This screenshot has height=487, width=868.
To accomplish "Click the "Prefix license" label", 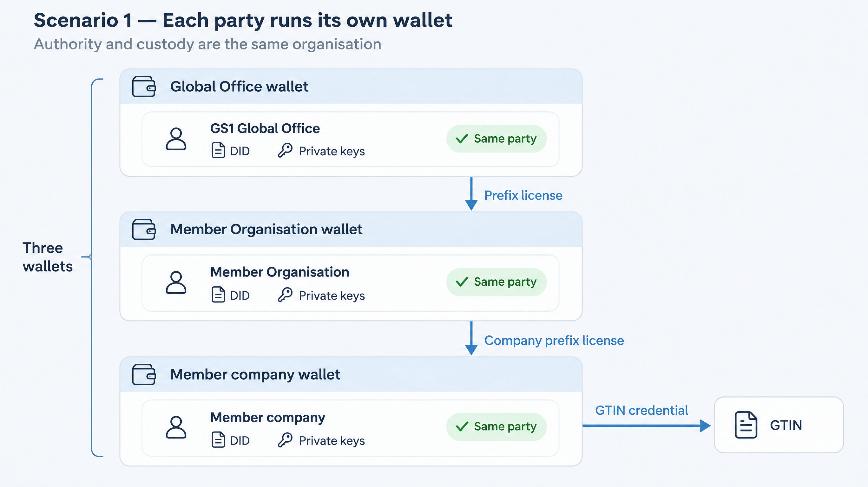I will point(523,195).
